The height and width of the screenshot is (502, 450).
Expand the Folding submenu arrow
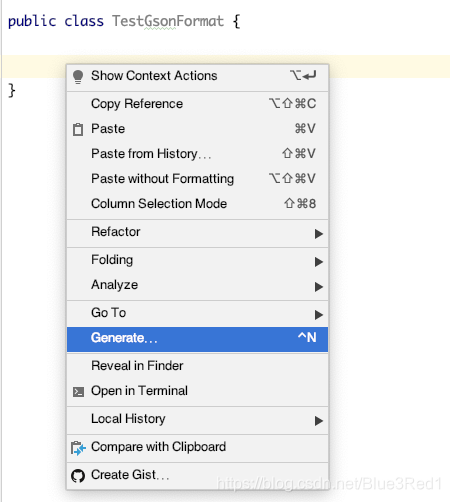click(x=319, y=262)
